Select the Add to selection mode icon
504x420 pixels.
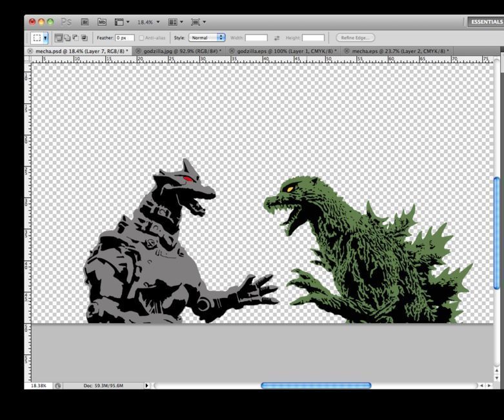(x=67, y=38)
